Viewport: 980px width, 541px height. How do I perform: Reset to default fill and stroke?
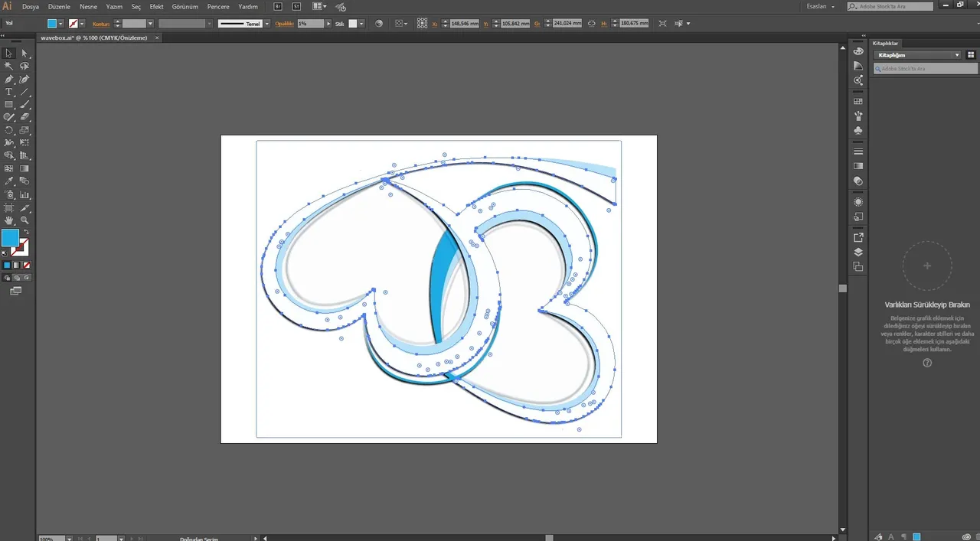[x=5, y=253]
